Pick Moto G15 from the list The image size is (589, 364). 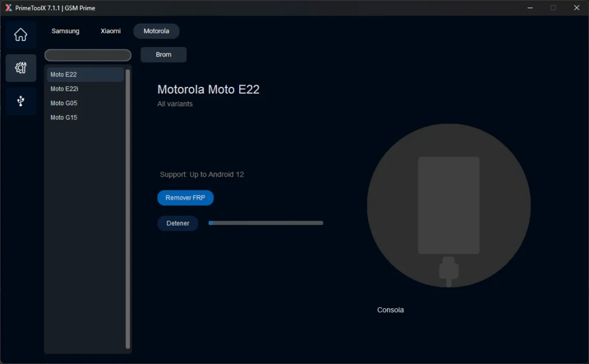click(85, 117)
